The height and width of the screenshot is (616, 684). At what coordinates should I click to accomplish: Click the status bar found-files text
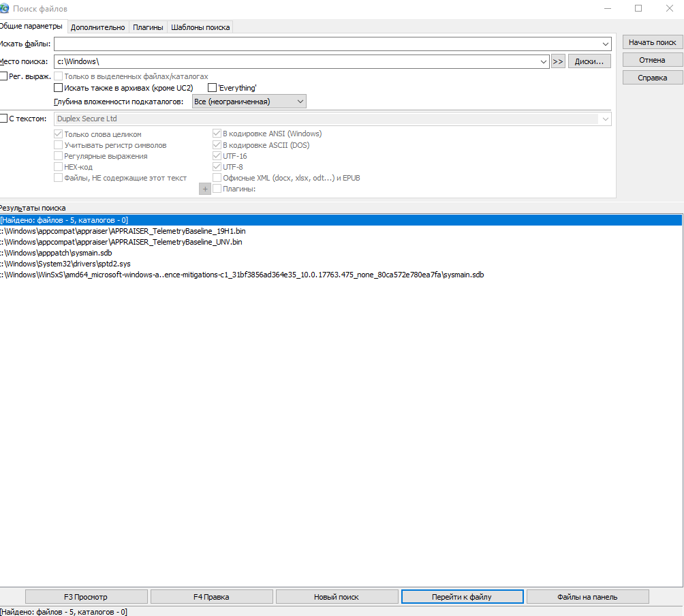[x=63, y=612]
